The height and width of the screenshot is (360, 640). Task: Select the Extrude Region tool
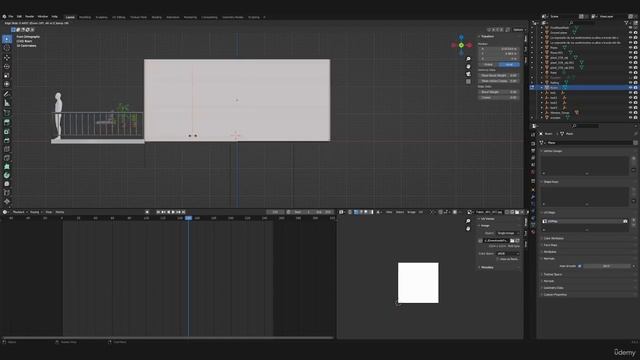click(x=7, y=122)
